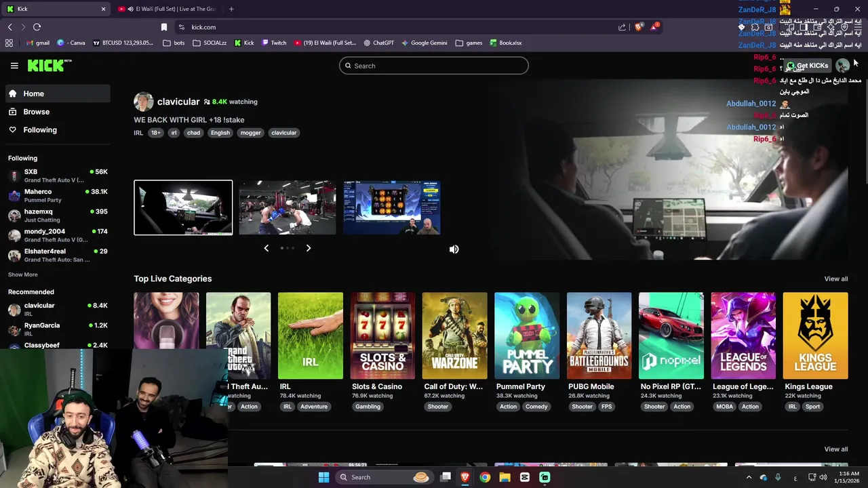Open the Book.xlsx bookmark
Image resolution: width=868 pixels, height=488 pixels.
coord(506,43)
